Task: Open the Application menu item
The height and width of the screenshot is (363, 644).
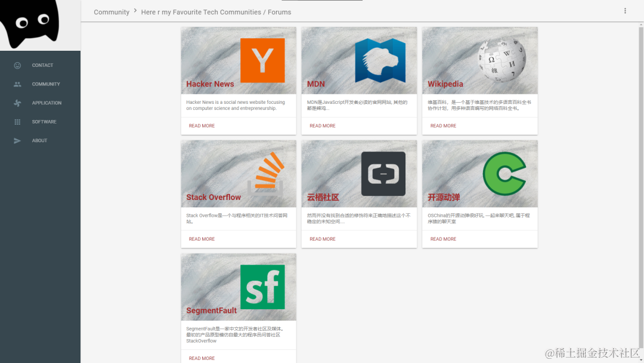Action: [x=41, y=103]
